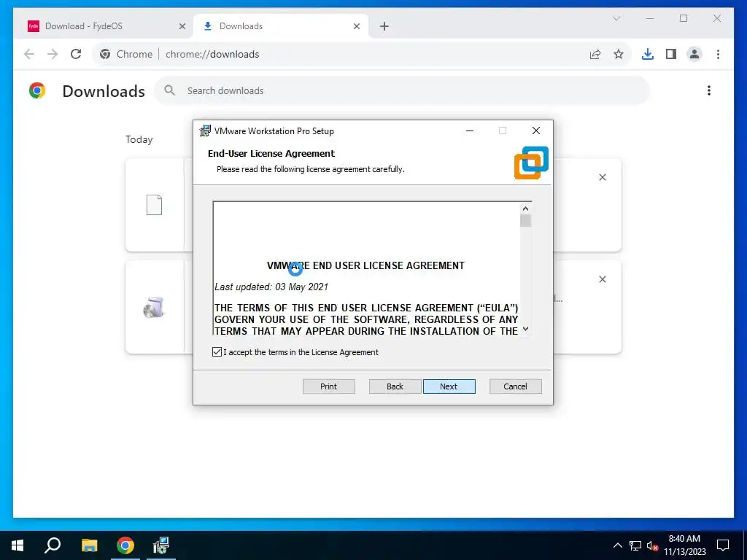Screen dimensions: 747x560
Task: Open Chrome profile avatar menu
Action: [x=694, y=54]
